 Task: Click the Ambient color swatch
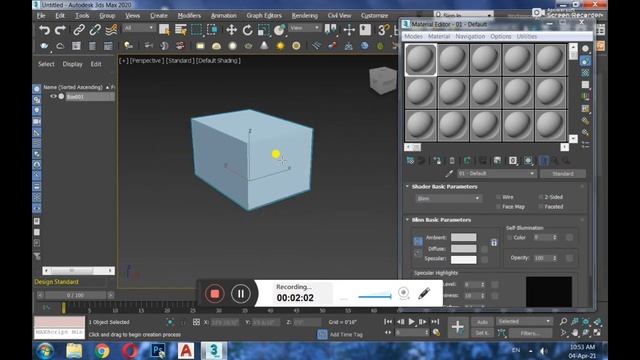pyautogui.click(x=464, y=237)
